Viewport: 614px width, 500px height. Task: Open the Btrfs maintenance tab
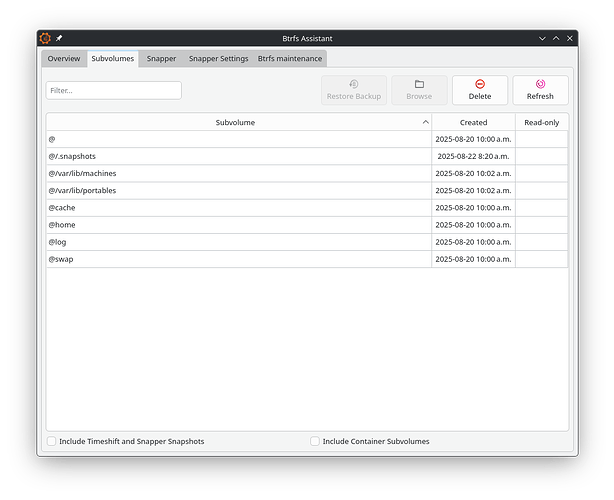point(290,59)
